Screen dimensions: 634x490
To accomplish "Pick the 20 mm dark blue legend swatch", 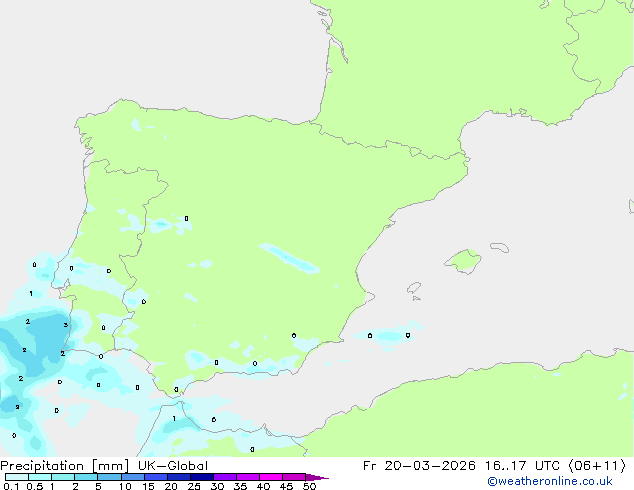I will pos(179,477).
